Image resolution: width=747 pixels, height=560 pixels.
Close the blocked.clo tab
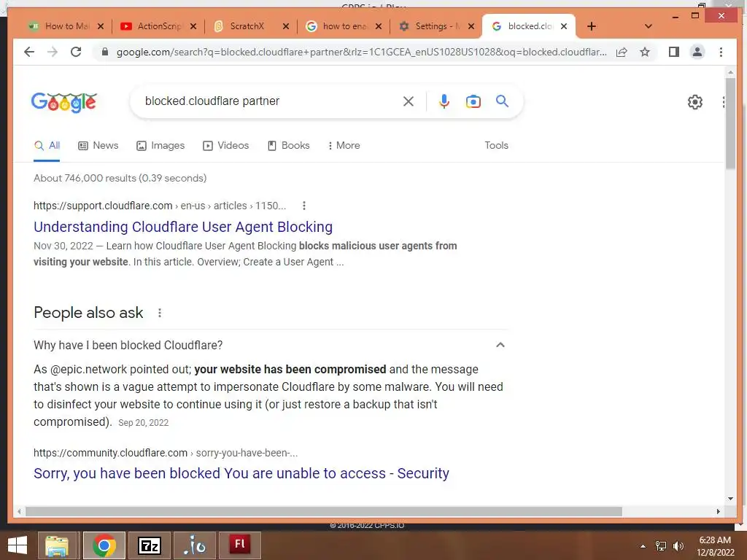(x=564, y=26)
